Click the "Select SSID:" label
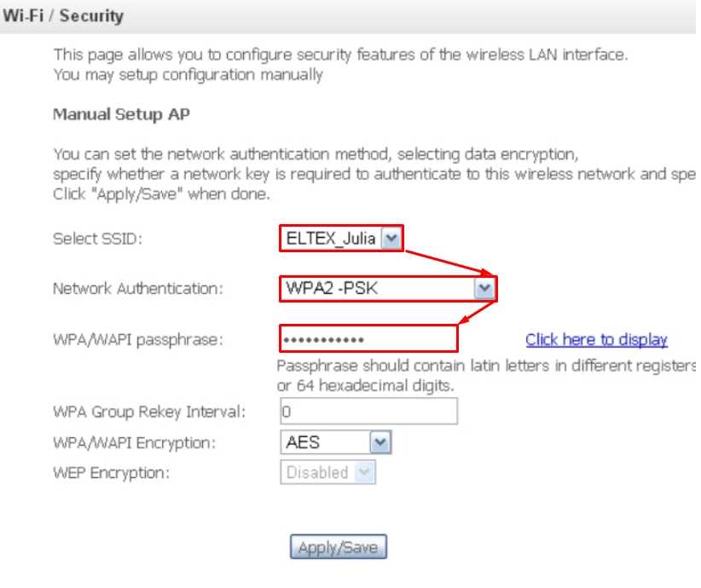 click(97, 239)
